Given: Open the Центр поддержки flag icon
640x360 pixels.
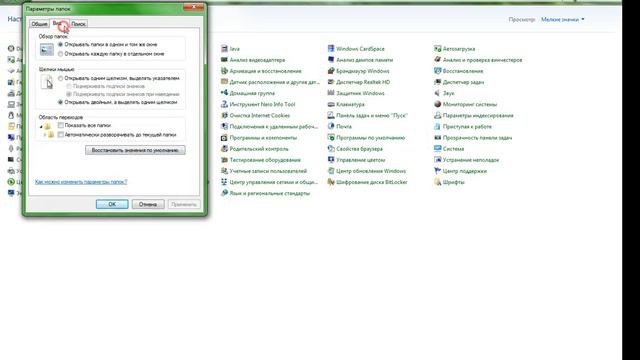Looking at the screenshot, I should (438, 171).
